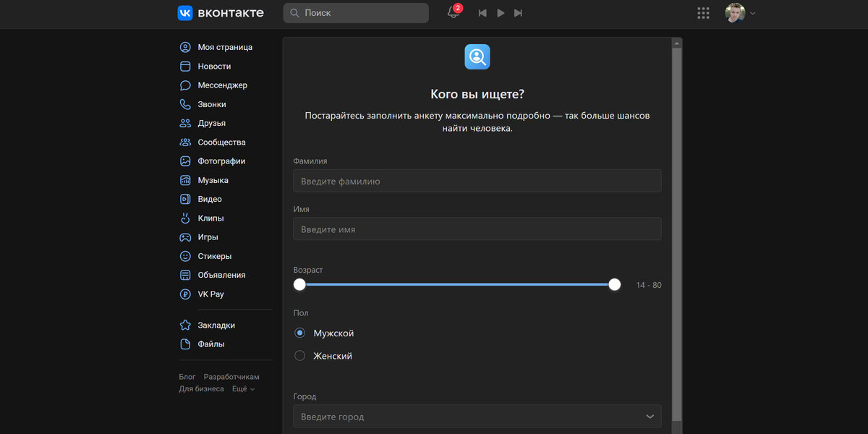Open Файлы from the sidebar

[211, 344]
